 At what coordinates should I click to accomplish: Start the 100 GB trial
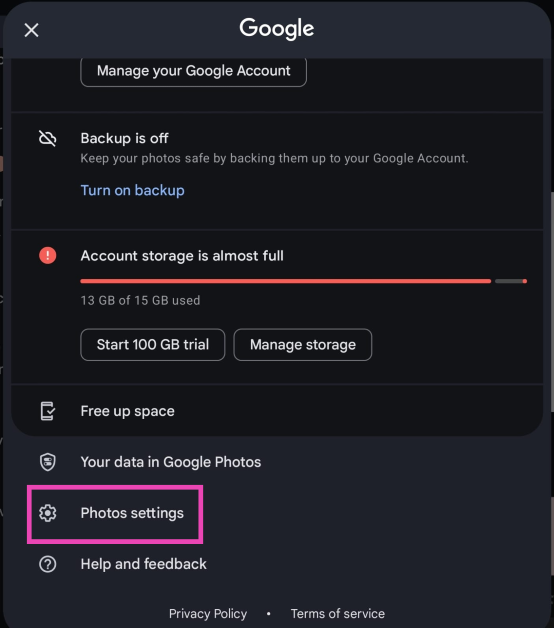(x=153, y=345)
